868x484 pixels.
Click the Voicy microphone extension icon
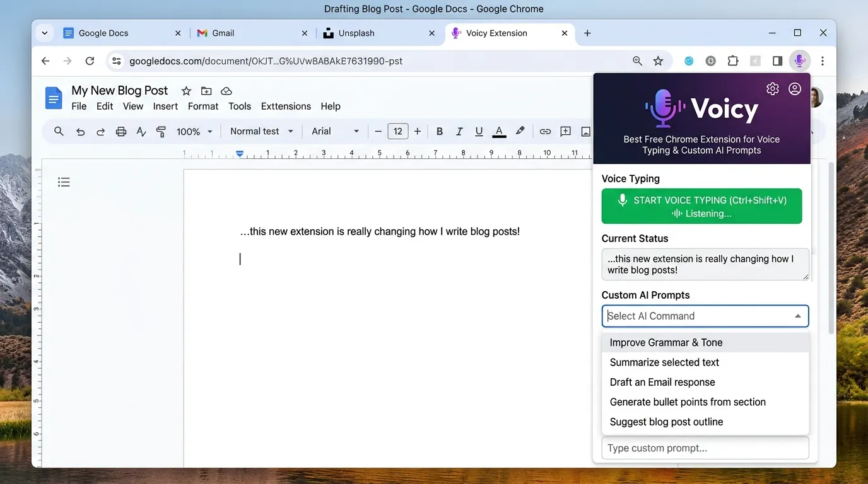click(x=799, y=61)
